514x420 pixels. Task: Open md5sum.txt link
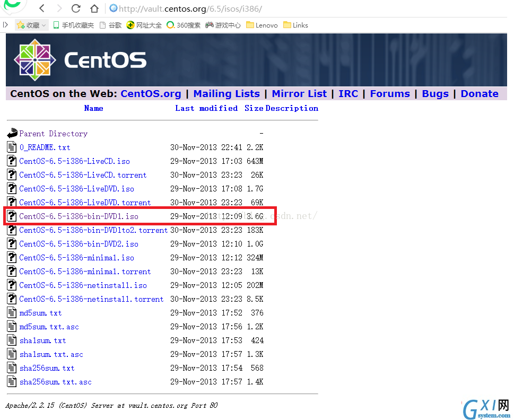(40, 313)
